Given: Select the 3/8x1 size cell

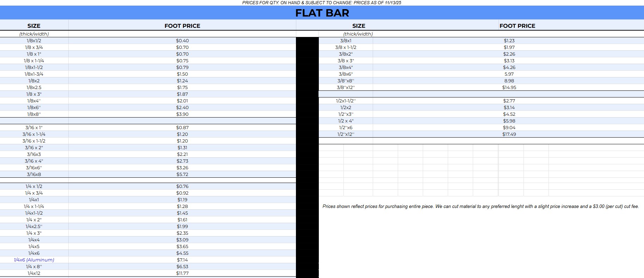Looking at the screenshot, I should (x=346, y=40).
